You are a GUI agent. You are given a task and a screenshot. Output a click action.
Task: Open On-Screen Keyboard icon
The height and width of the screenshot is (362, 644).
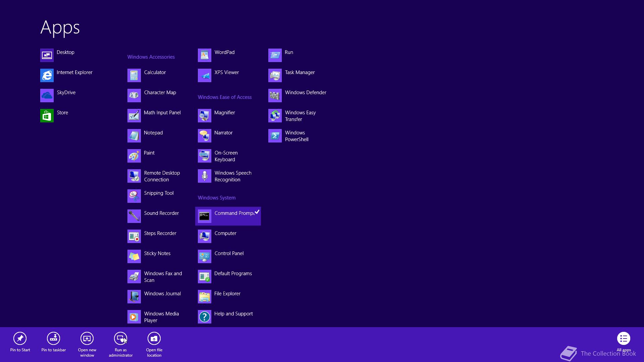click(205, 156)
